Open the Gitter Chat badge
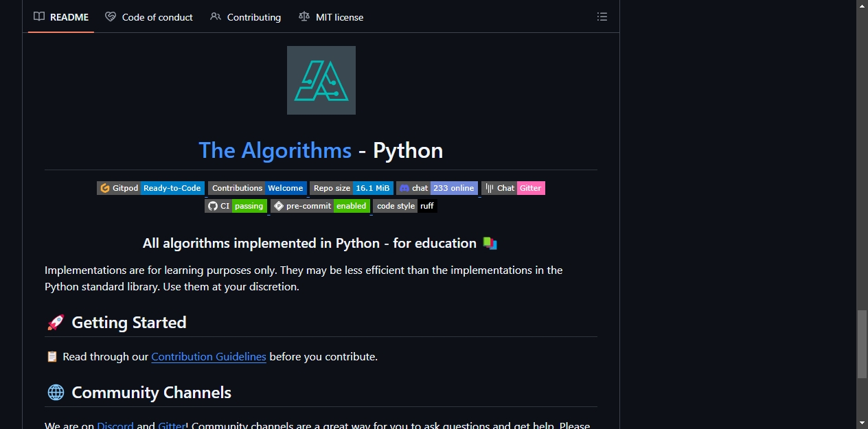The height and width of the screenshot is (429, 868). pos(513,188)
